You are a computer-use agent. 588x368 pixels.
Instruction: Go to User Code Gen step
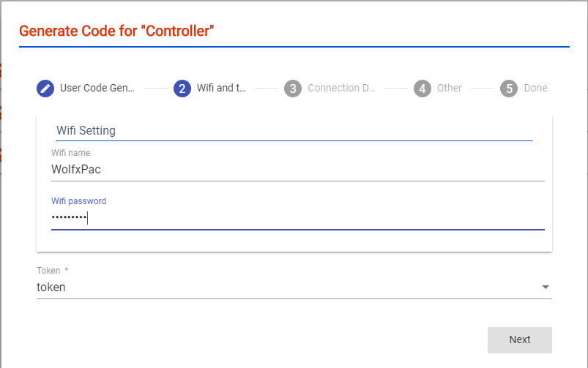(x=97, y=88)
